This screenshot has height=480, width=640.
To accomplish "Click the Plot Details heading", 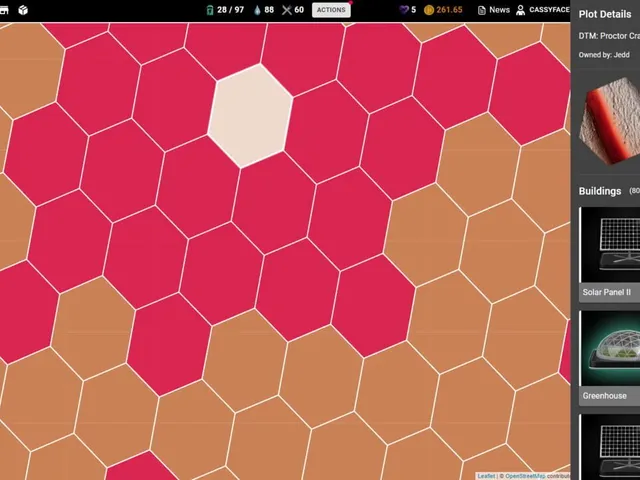I will (x=605, y=14).
